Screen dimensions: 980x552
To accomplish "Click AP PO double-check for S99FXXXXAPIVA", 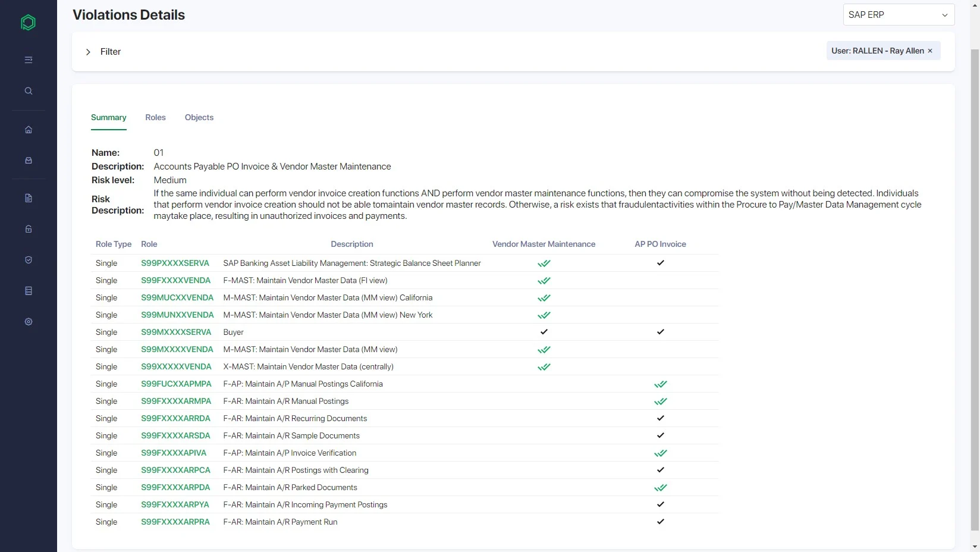I will (x=661, y=453).
